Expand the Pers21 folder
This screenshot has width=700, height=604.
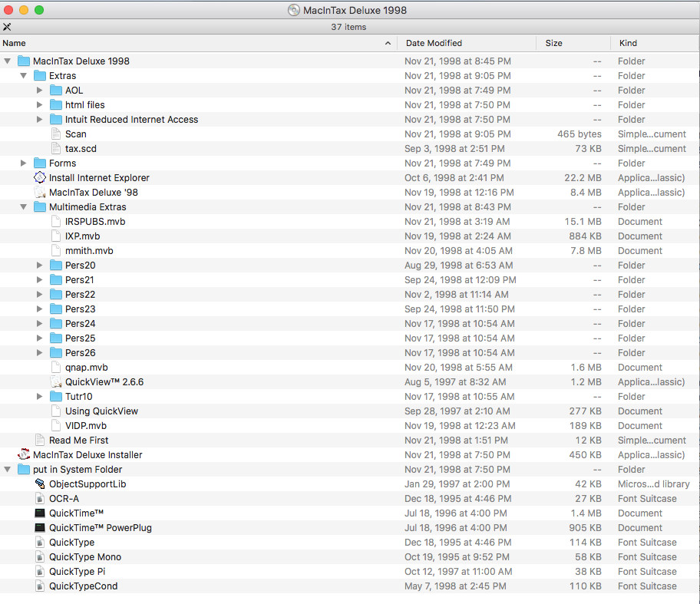[x=39, y=280]
